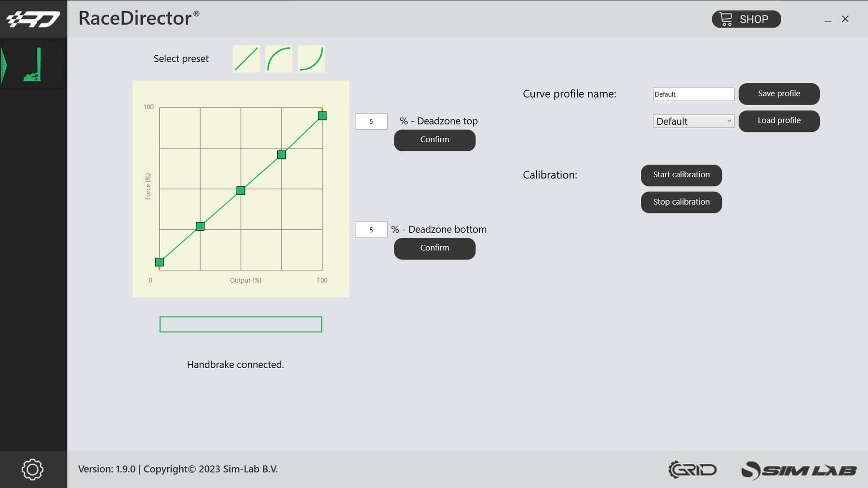Image resolution: width=868 pixels, height=488 pixels.
Task: Click Save profile
Action: (778, 93)
